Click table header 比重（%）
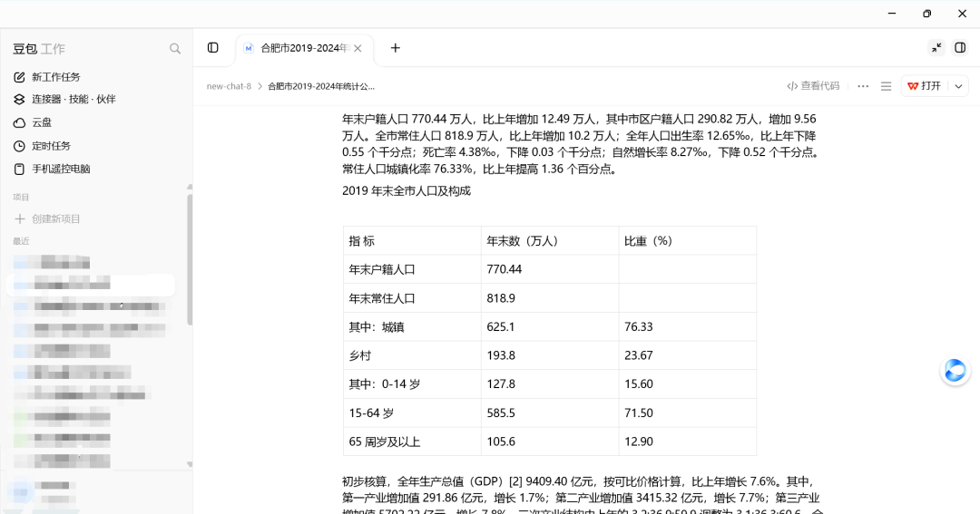This screenshot has height=514, width=980. point(648,241)
